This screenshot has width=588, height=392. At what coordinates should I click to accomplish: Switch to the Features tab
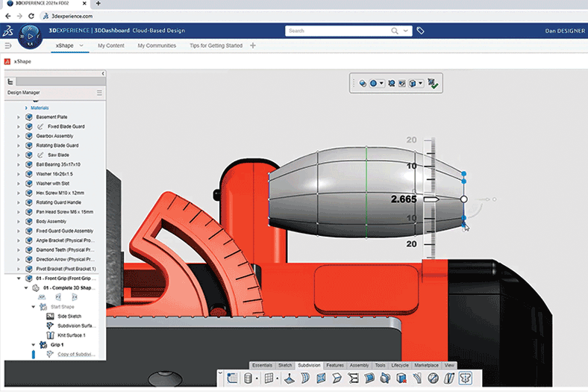(x=335, y=365)
